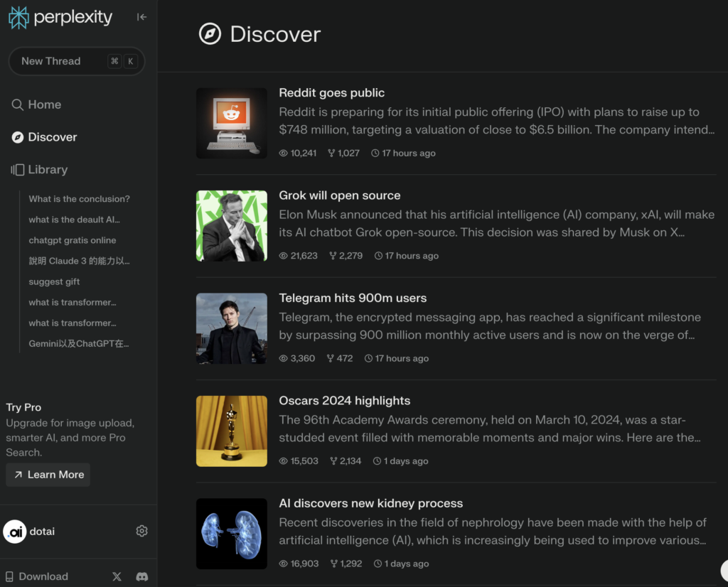Click the dotai profile avatar
The height and width of the screenshot is (587, 728).
point(15,532)
